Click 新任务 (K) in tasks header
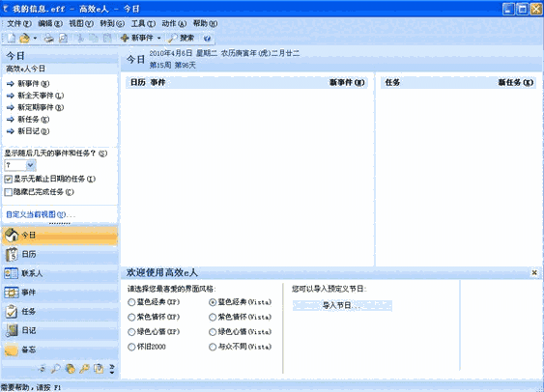544x392 pixels. 516,82
